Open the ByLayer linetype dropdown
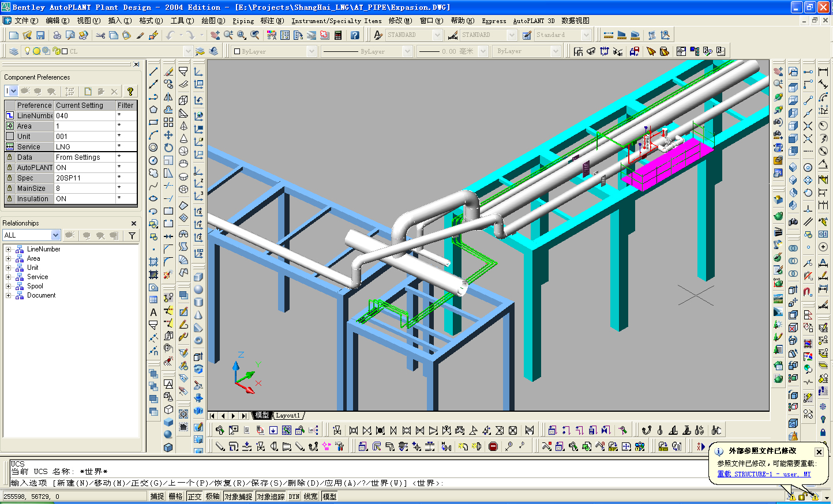This screenshot has height=504, width=833. (x=407, y=51)
